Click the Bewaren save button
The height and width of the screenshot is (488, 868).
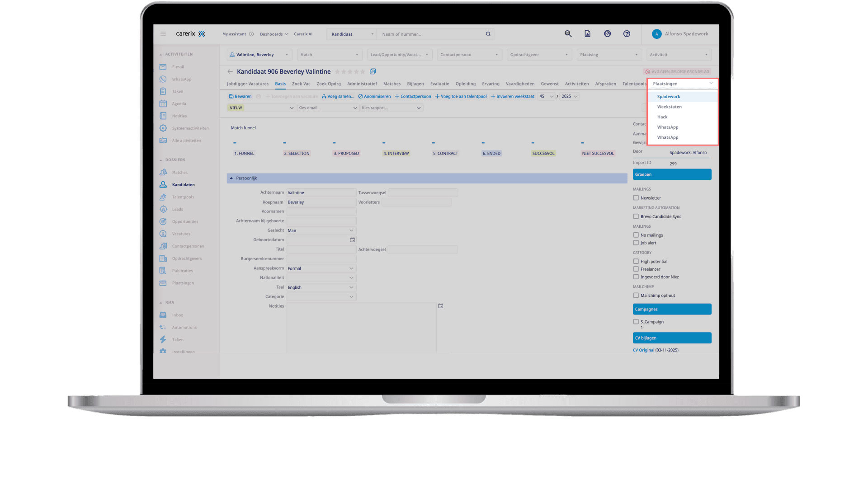pos(240,96)
